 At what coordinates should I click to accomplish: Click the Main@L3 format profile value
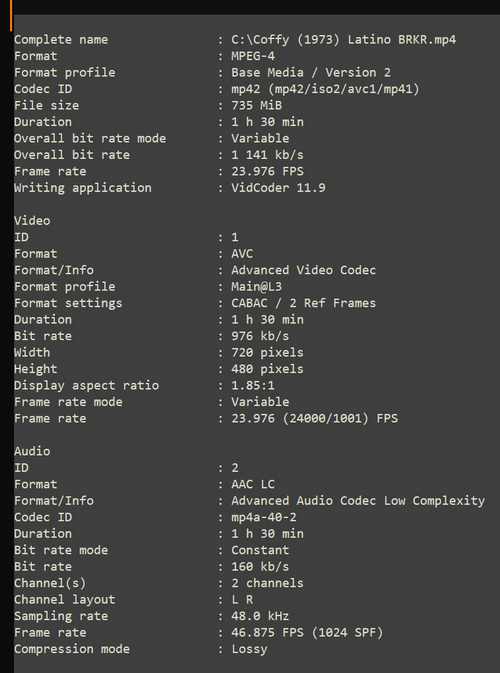point(257,287)
